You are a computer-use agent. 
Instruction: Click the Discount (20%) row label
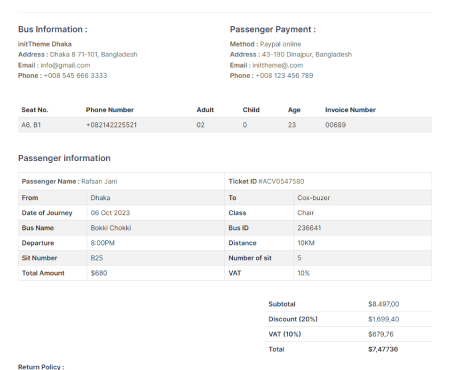tap(293, 319)
